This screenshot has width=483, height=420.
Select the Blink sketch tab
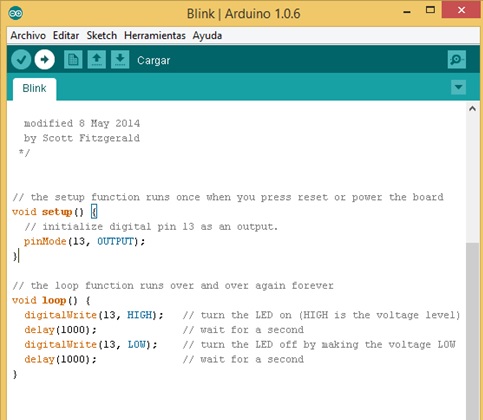pyautogui.click(x=34, y=89)
